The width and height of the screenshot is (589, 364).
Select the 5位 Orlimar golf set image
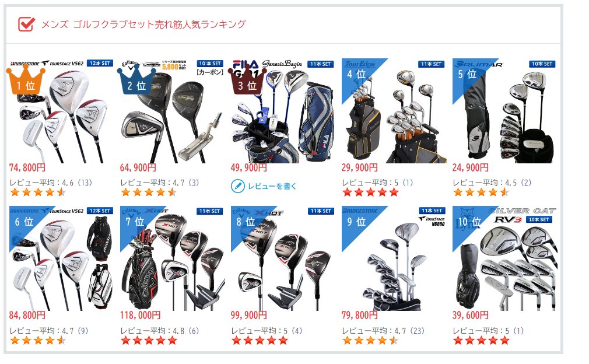(504, 111)
